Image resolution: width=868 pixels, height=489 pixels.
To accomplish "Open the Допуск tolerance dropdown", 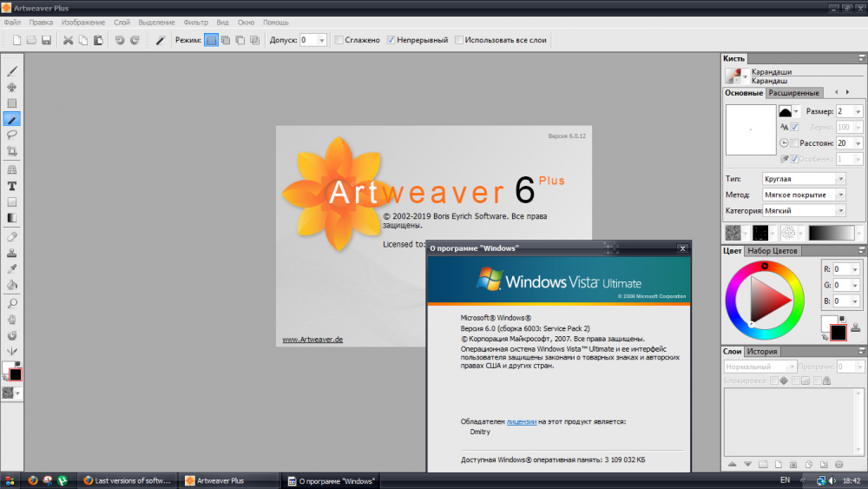I will [322, 40].
